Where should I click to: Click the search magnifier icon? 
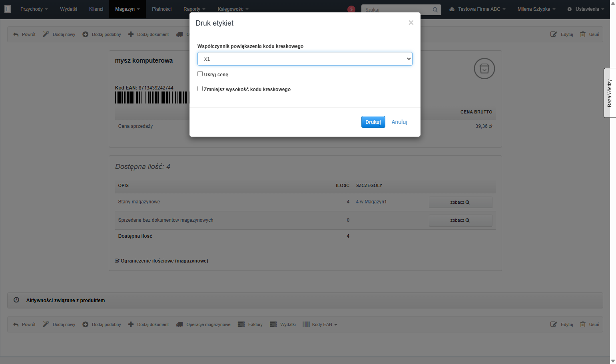[x=435, y=10]
